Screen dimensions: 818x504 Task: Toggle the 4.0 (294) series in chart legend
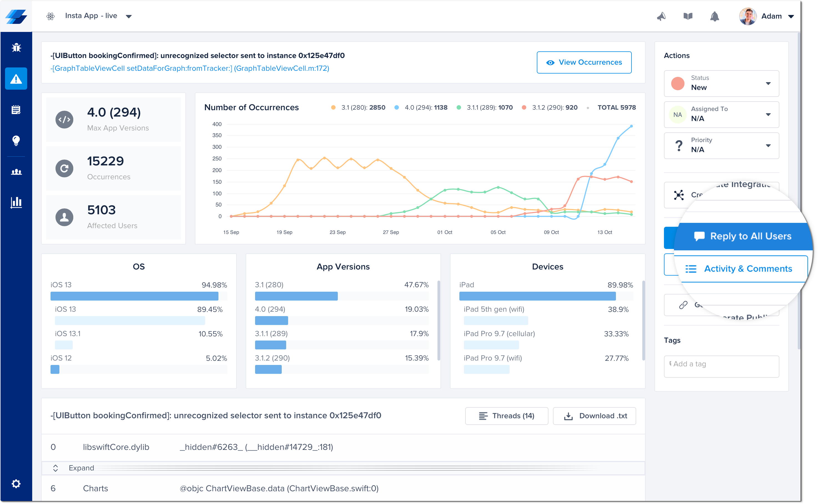421,108
